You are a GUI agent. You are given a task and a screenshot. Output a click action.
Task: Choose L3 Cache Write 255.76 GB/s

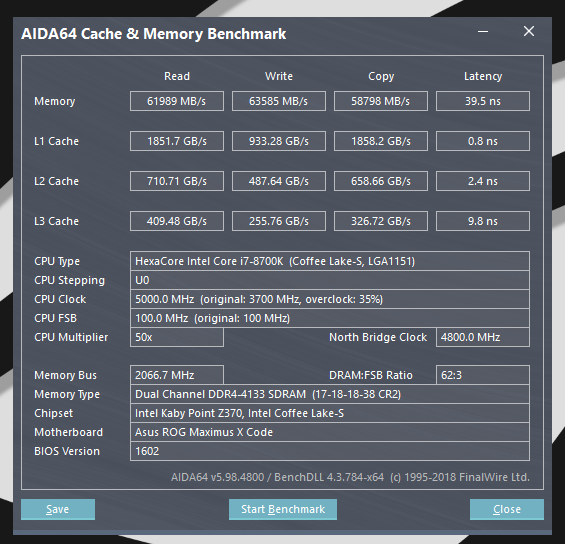(279, 221)
